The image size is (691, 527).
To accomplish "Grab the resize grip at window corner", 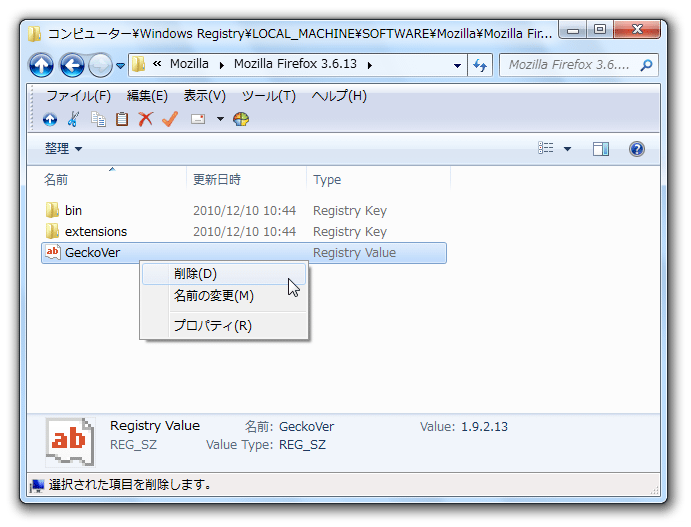I will pyautogui.click(x=654, y=490).
